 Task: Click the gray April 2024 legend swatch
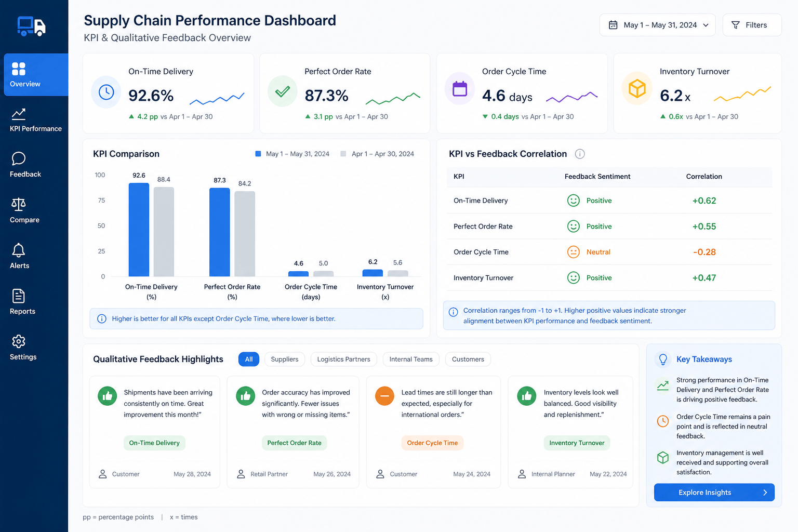click(343, 154)
